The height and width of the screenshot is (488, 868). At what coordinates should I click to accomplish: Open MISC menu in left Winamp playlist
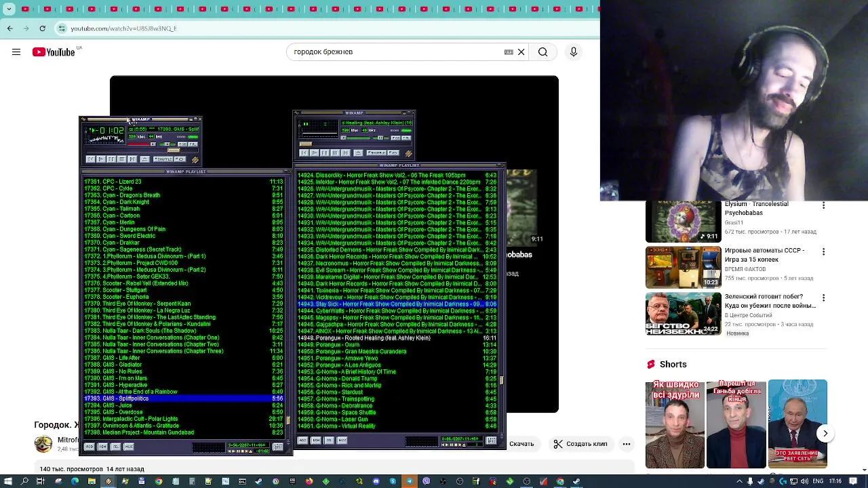coord(129,447)
